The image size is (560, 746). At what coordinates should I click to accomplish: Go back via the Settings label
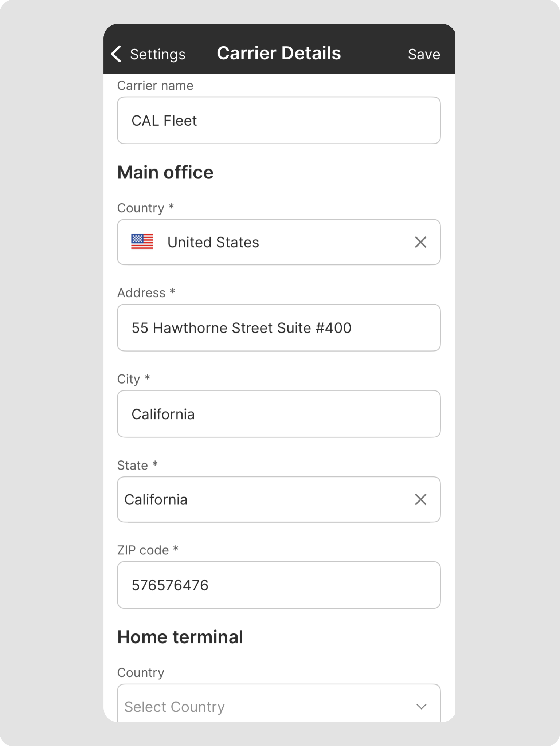coord(157,54)
